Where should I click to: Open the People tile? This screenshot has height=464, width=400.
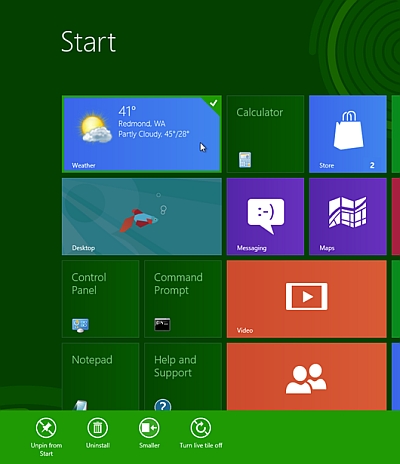307,377
